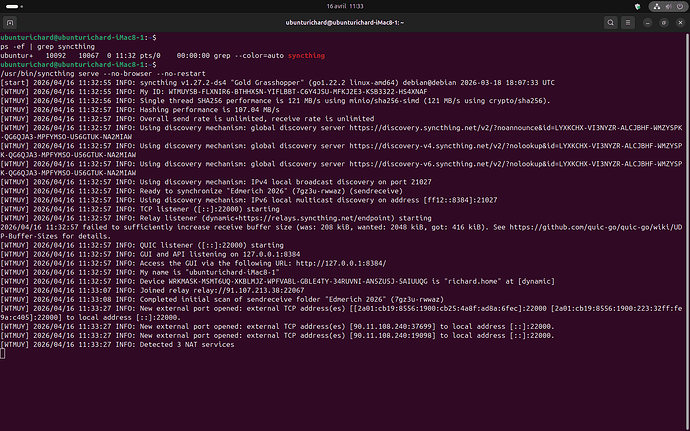
Task: Click the PID 10092 in ps output
Action: click(x=56, y=55)
